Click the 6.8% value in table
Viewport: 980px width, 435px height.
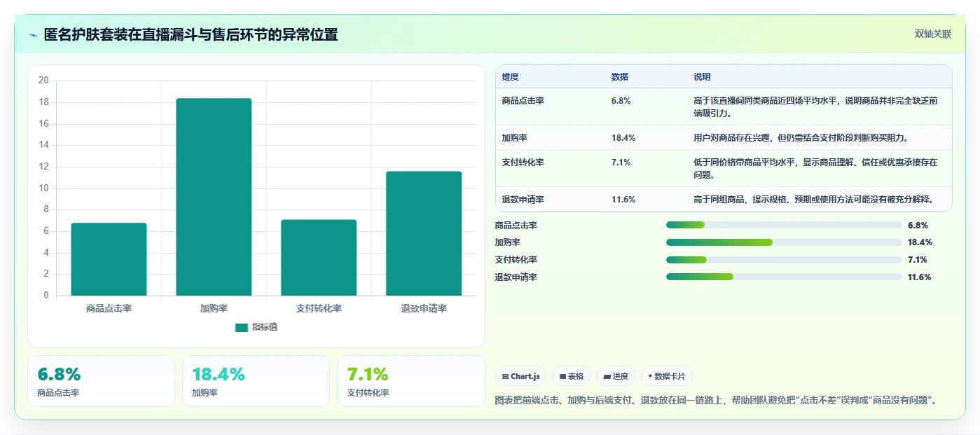(621, 101)
